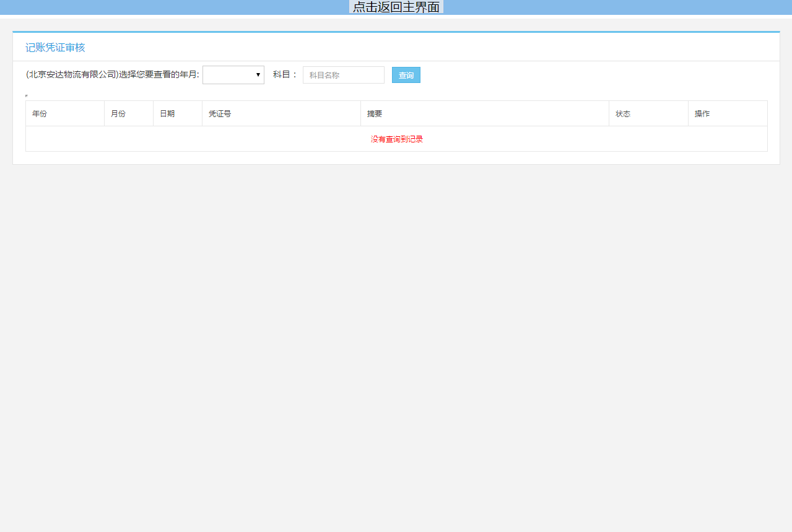Click the 日期 column header

coord(167,114)
